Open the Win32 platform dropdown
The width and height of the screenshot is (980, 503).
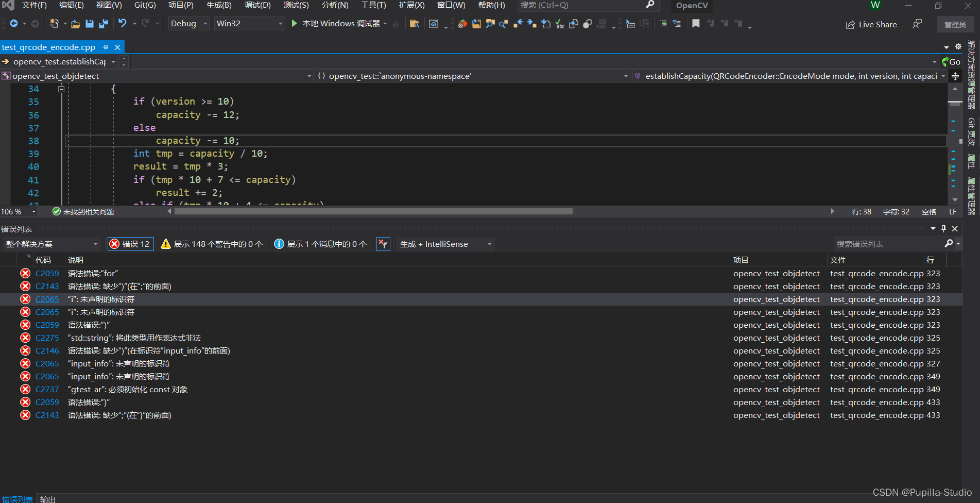(x=250, y=24)
